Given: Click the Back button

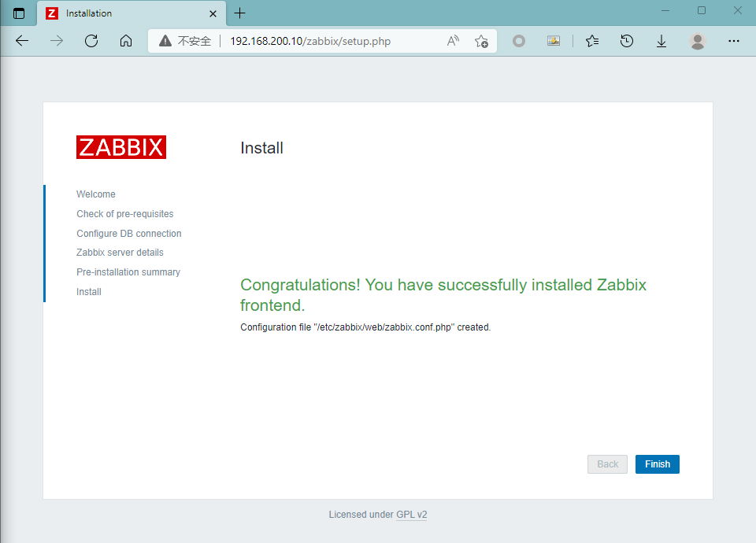Looking at the screenshot, I should [x=607, y=464].
